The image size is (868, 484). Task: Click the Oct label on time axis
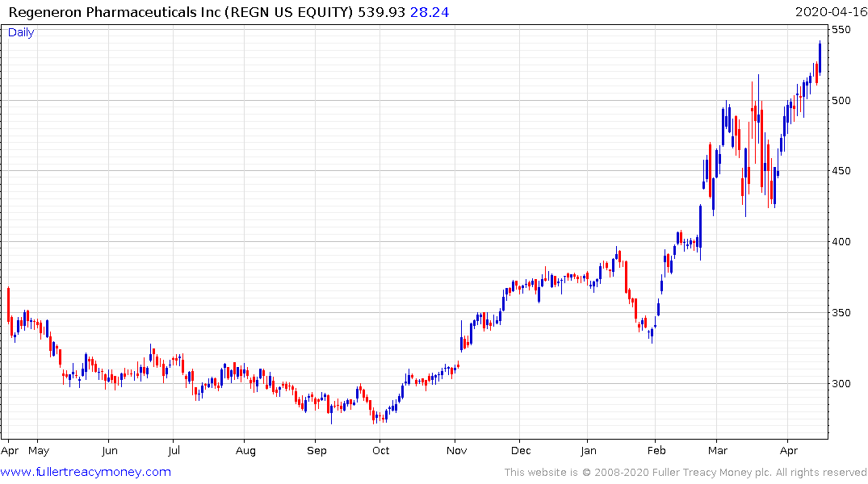pyautogui.click(x=381, y=451)
